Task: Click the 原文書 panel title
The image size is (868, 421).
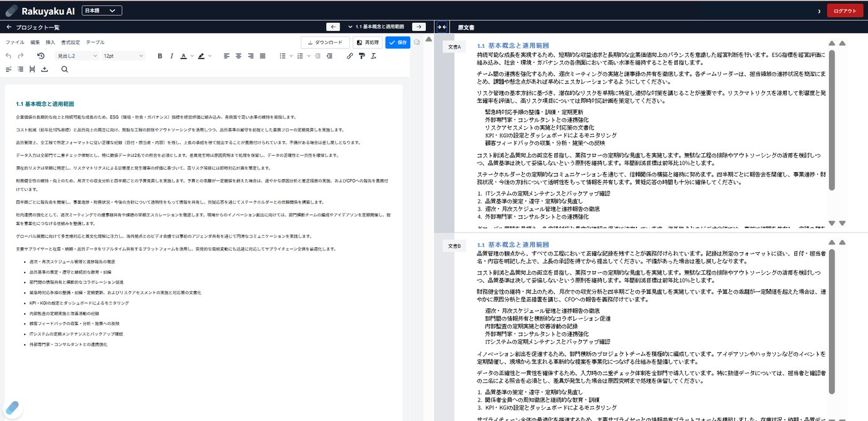Action: pyautogui.click(x=466, y=28)
